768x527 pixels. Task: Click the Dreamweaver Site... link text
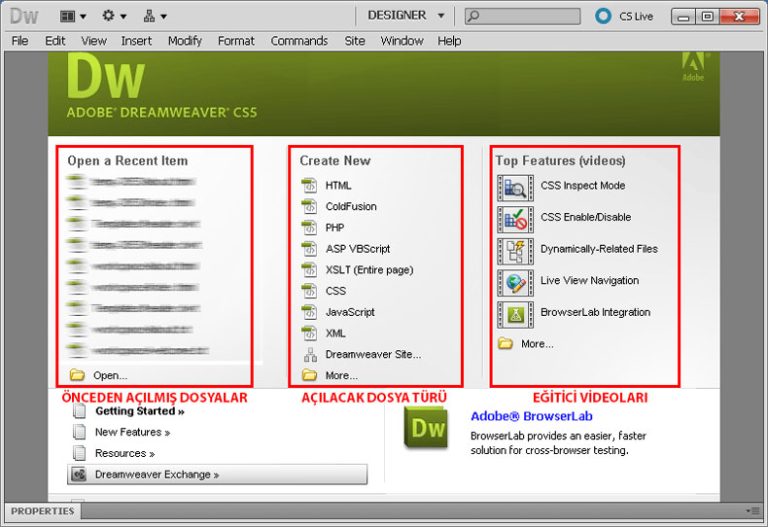(x=373, y=354)
